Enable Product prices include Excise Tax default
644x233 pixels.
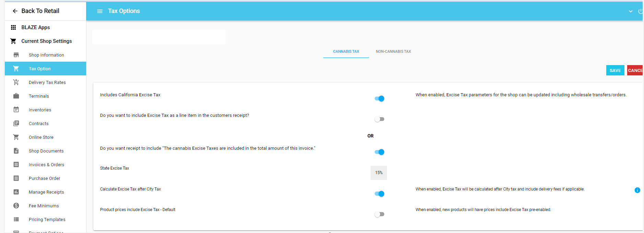(x=379, y=214)
